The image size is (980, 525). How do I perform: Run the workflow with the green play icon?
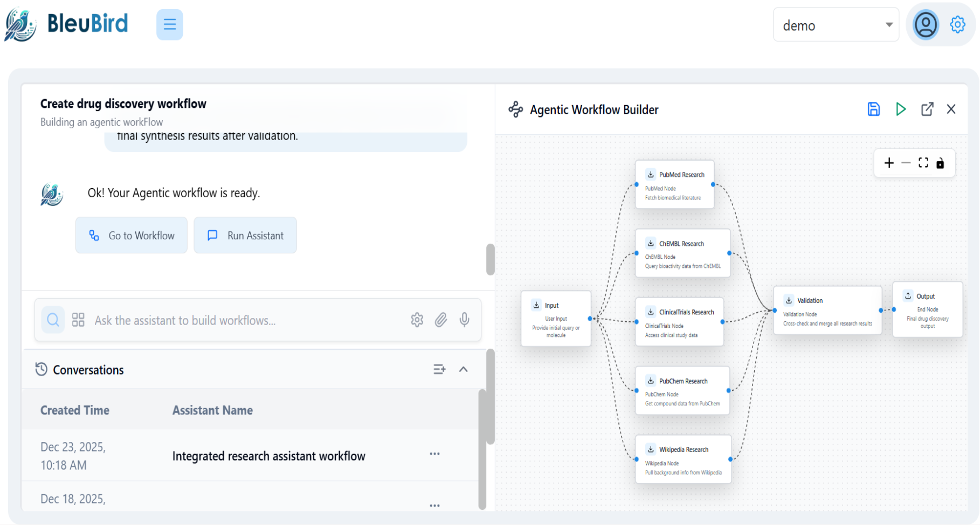(x=901, y=109)
